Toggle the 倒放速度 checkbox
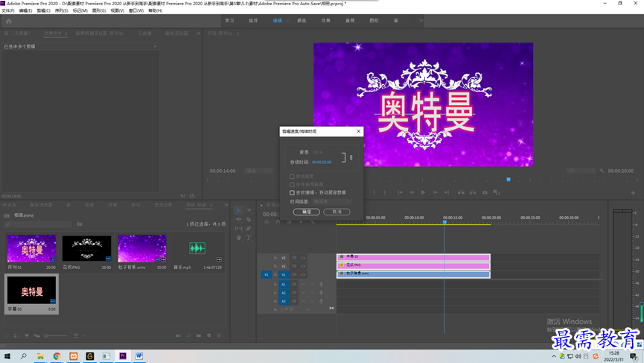 click(292, 177)
